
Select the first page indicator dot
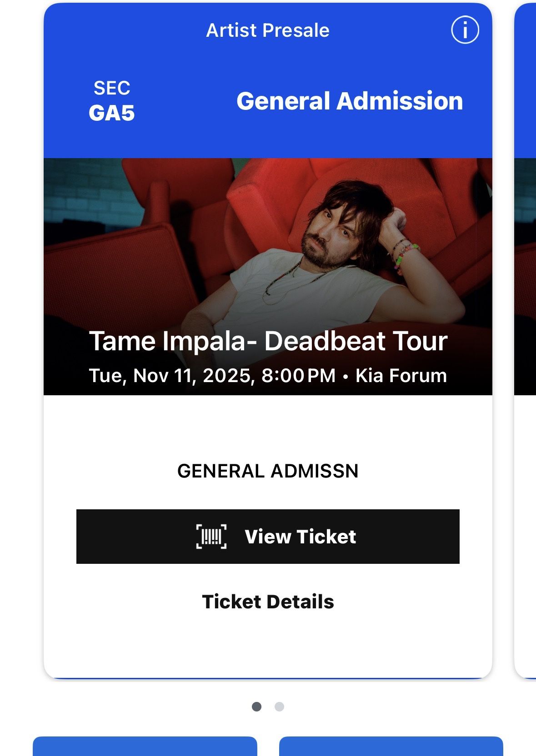256,706
